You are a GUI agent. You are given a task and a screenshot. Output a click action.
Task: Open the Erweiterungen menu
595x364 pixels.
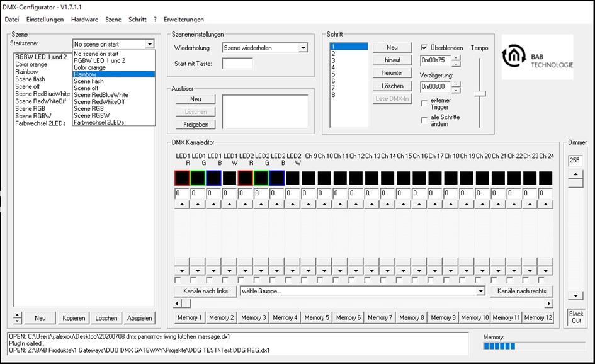click(184, 20)
